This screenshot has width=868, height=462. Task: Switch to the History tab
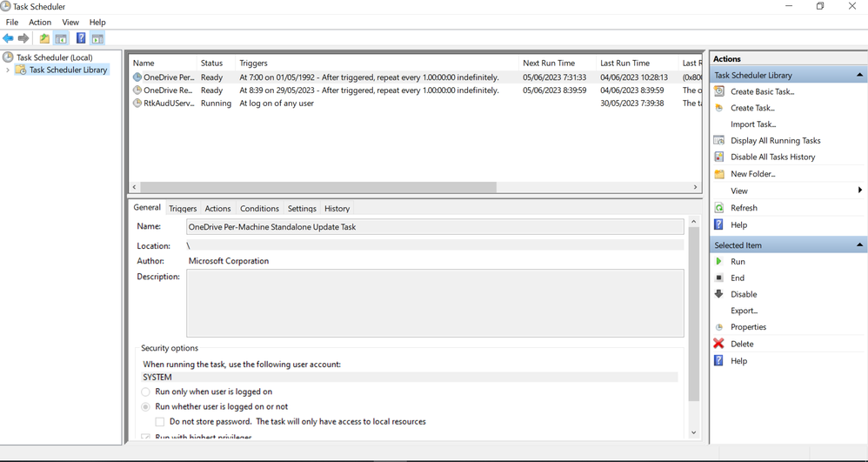point(337,208)
